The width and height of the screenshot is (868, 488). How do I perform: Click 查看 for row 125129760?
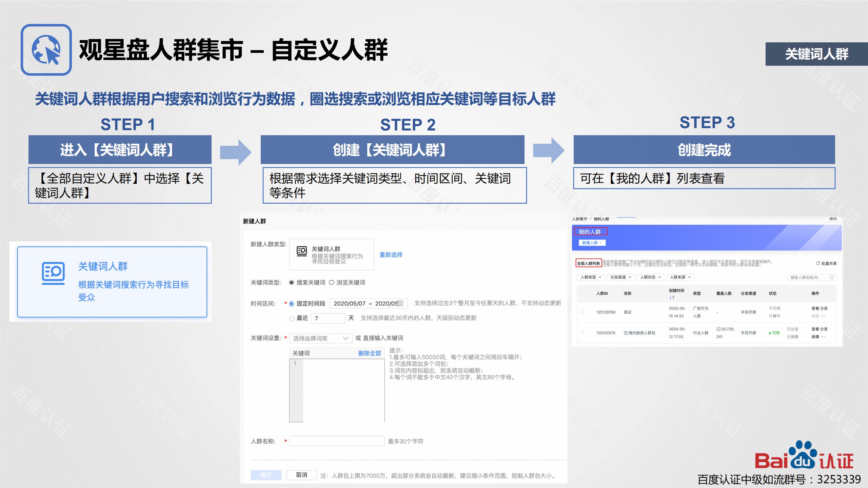click(x=815, y=308)
